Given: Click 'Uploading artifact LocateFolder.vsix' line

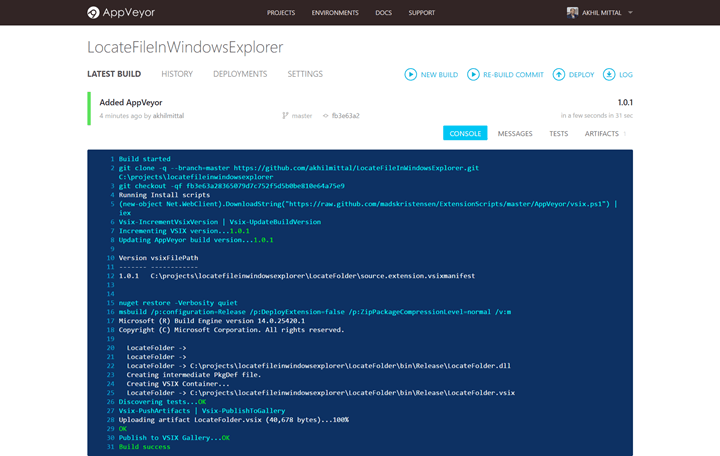Looking at the screenshot, I should (233, 420).
